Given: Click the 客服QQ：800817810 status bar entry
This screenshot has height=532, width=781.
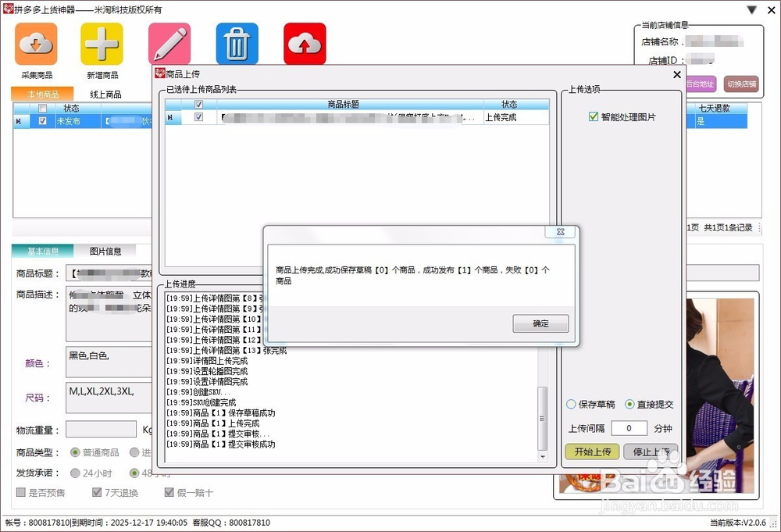Looking at the screenshot, I should point(231,523).
